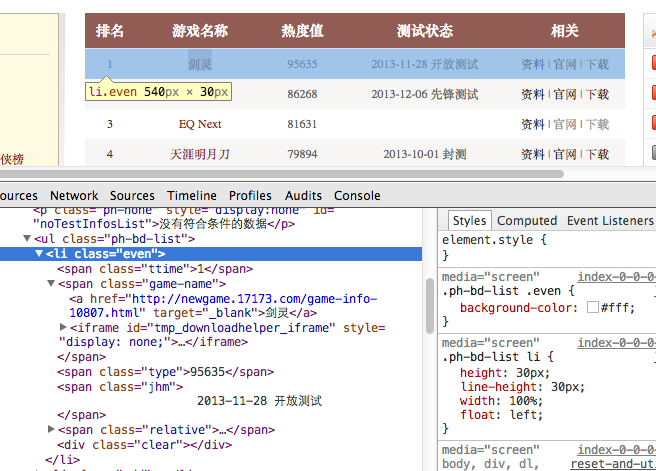Screen dimensions: 656x471
Task: Open index stylesheet link beside .ph-bd-list .even
Action: point(617,276)
